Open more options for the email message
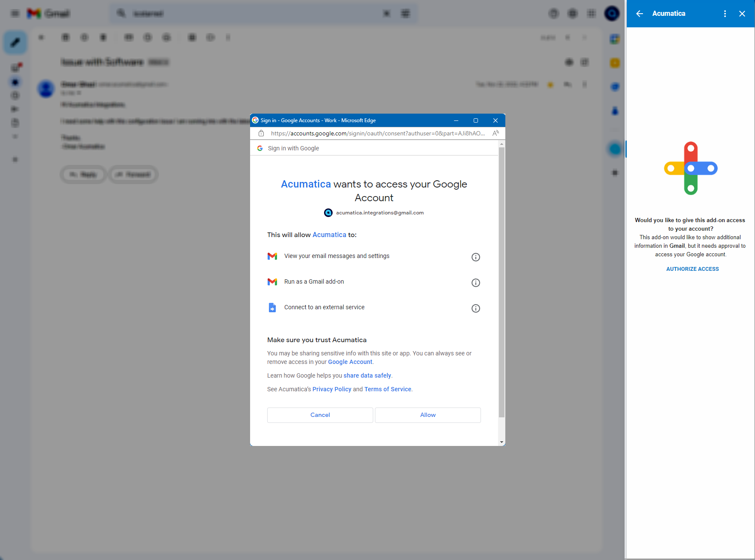 pyautogui.click(x=584, y=85)
